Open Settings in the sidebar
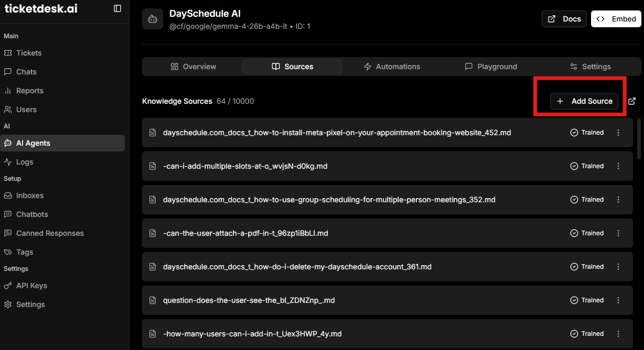The image size is (644, 350). tap(63, 304)
